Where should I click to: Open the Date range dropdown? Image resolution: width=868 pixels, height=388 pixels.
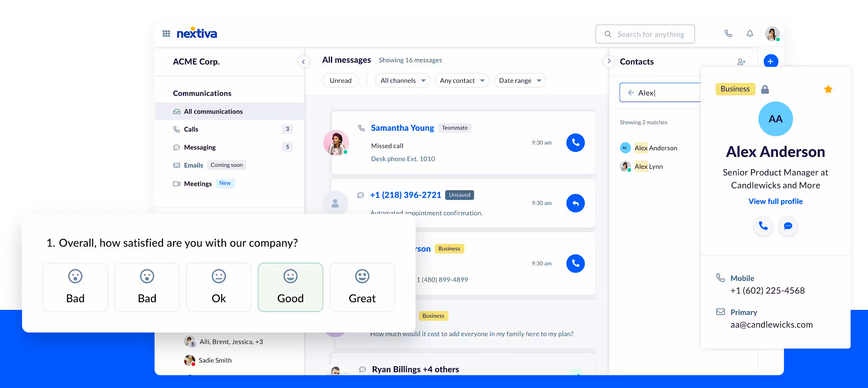tap(519, 81)
